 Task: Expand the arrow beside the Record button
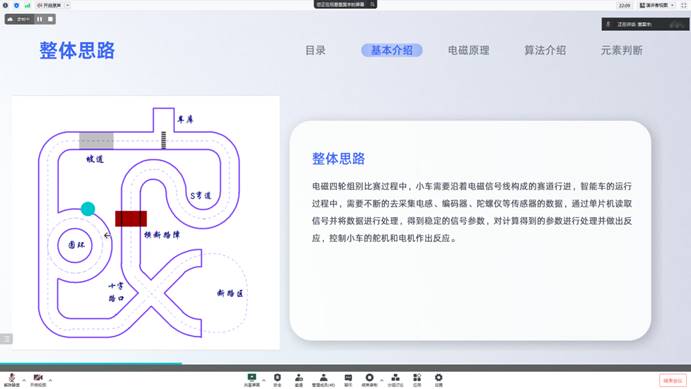tap(382, 380)
